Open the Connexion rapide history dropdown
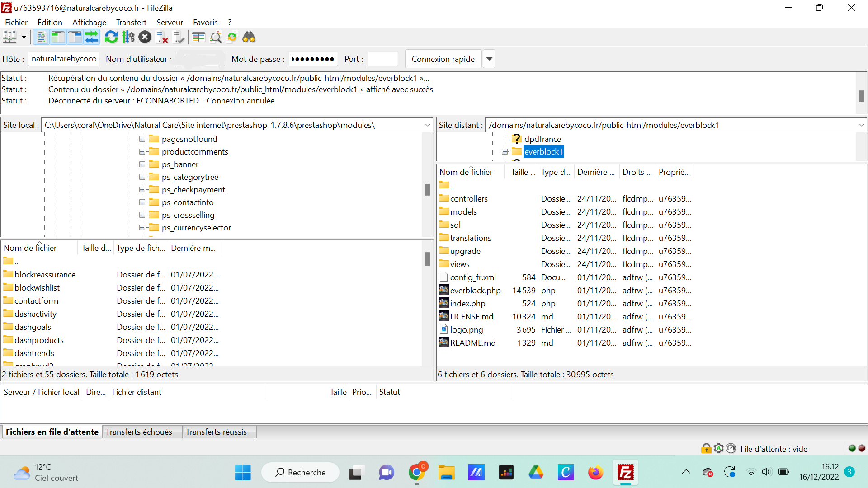868x488 pixels. pos(489,59)
